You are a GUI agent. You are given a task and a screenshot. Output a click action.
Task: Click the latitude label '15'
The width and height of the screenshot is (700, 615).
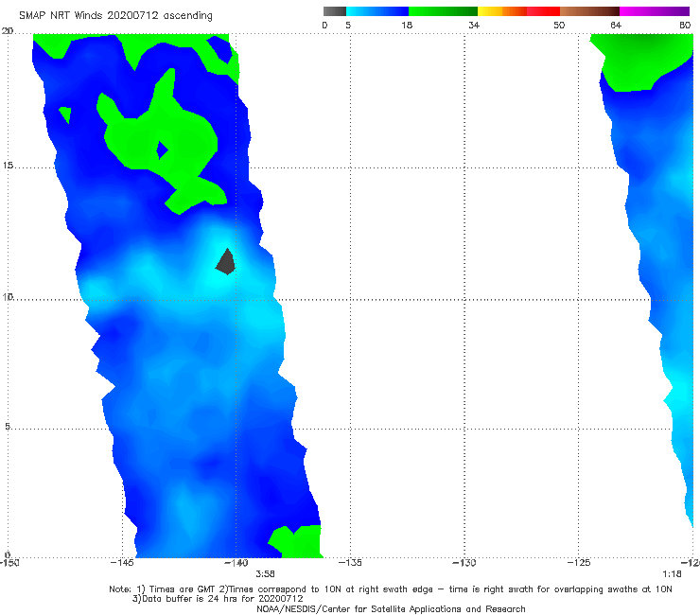point(8,166)
